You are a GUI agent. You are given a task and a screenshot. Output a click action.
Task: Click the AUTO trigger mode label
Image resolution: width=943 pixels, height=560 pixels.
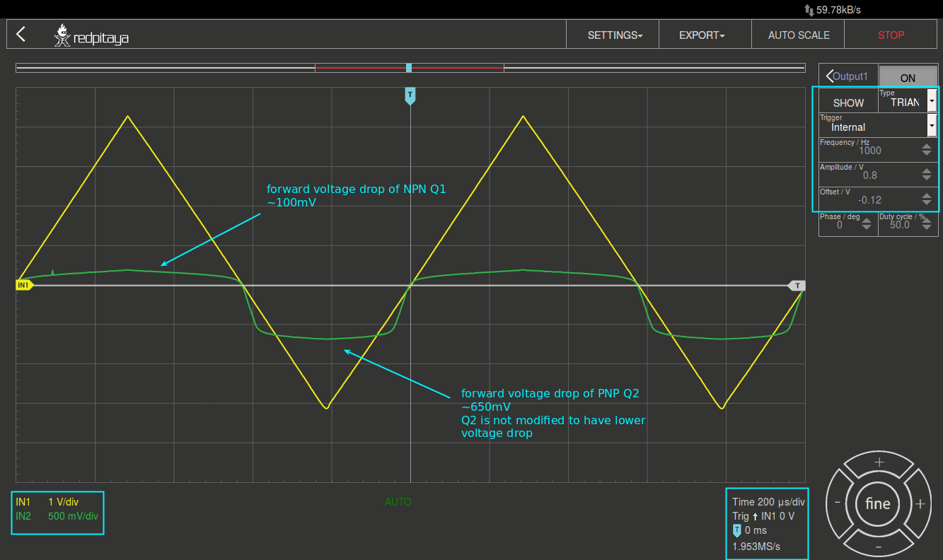click(398, 502)
